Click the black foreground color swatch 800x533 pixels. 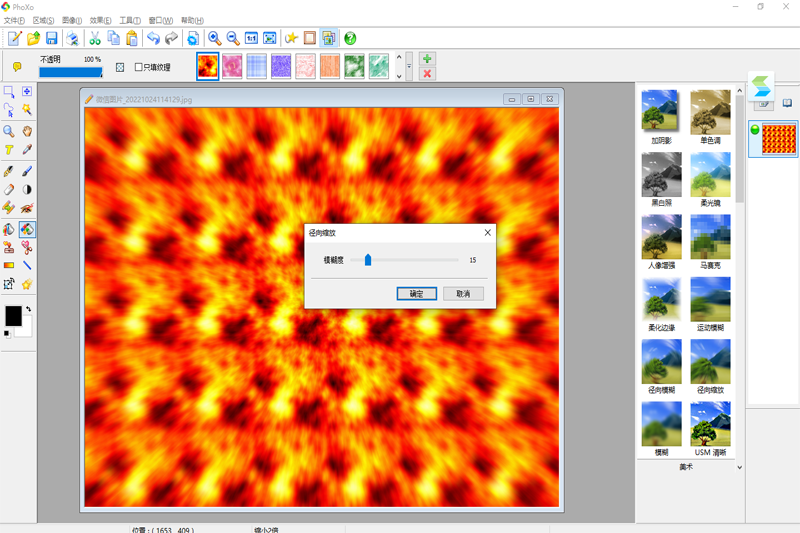pos(13,316)
